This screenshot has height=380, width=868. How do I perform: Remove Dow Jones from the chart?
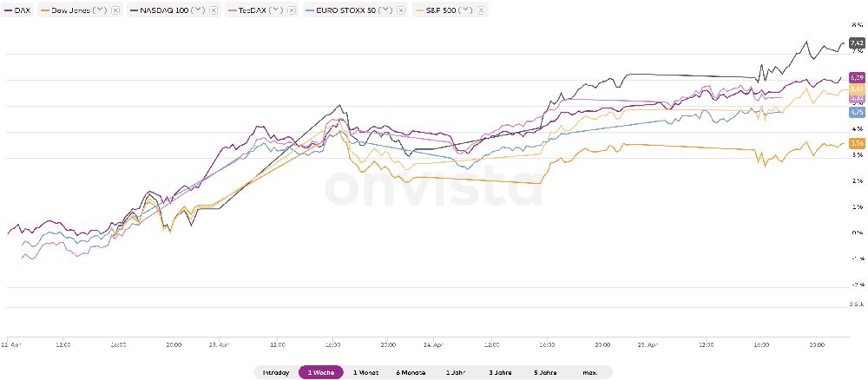(x=115, y=10)
